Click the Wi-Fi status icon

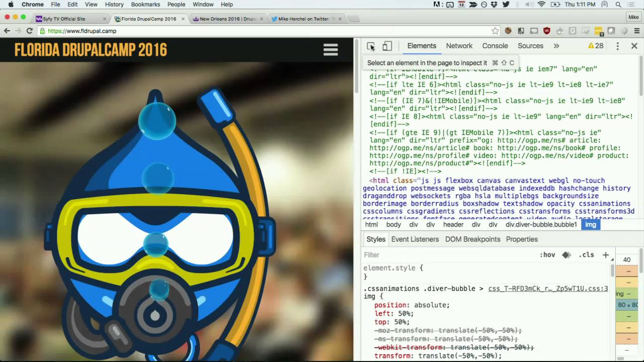(x=541, y=5)
